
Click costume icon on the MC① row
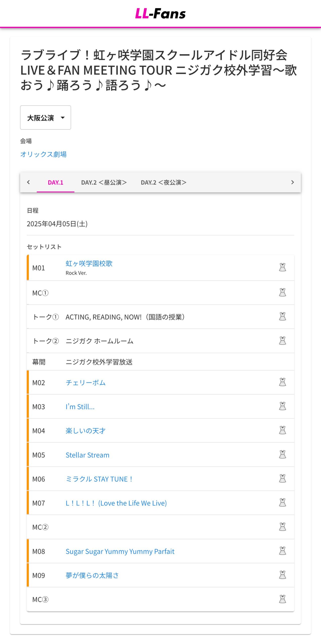[x=282, y=293]
